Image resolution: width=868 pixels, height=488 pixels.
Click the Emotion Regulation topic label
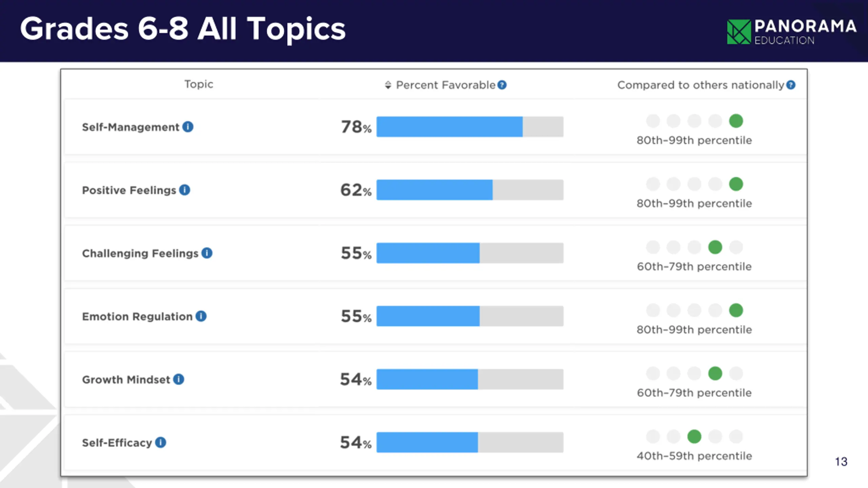click(x=137, y=317)
